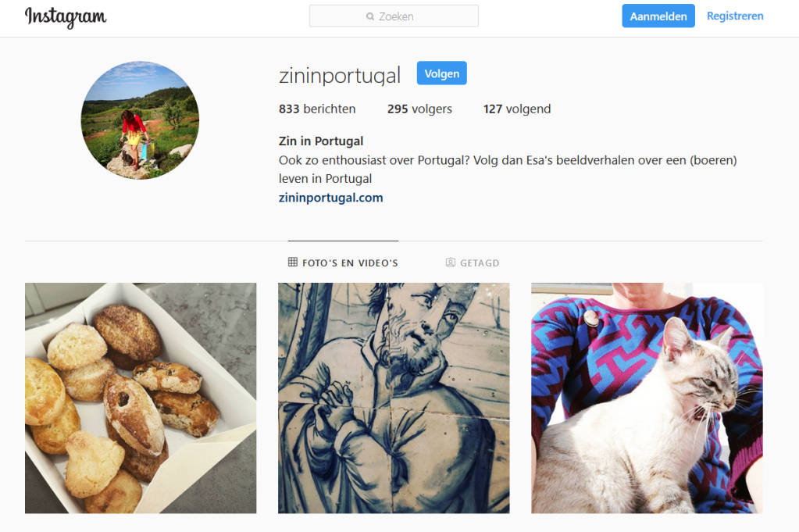Click the tagged person icon beside Getagd
The width and height of the screenshot is (799, 532).
(x=451, y=262)
